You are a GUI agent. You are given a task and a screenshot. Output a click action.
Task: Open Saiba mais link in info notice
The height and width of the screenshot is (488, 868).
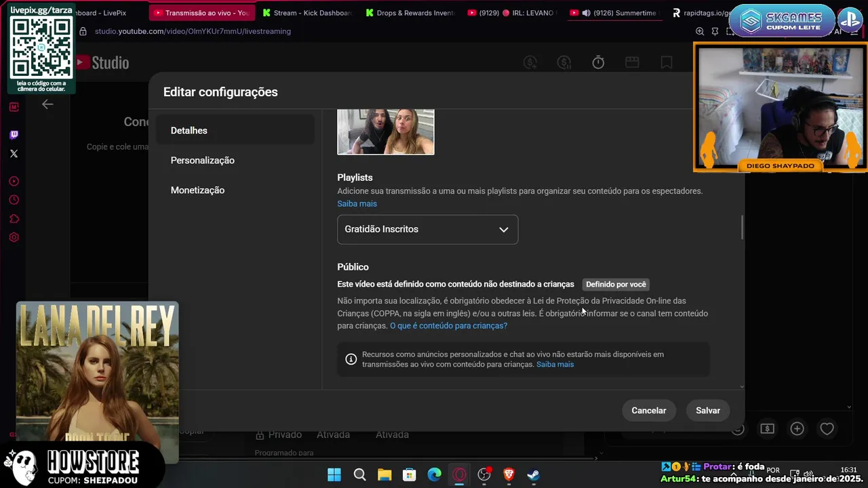coord(555,364)
